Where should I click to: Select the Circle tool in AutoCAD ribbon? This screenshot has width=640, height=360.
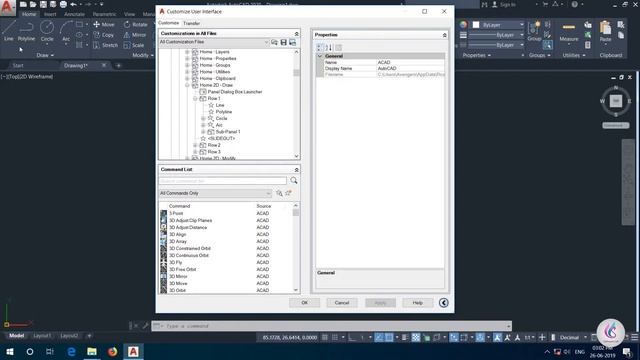tap(47, 32)
